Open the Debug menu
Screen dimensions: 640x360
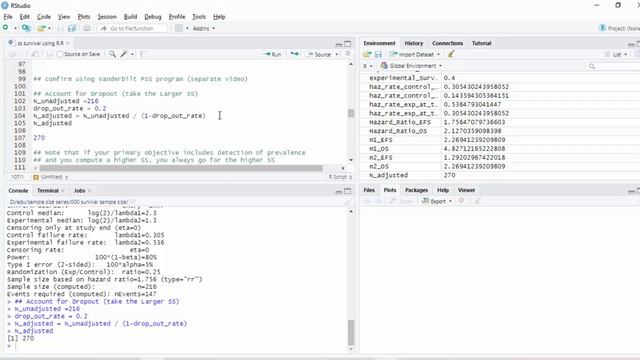153,17
